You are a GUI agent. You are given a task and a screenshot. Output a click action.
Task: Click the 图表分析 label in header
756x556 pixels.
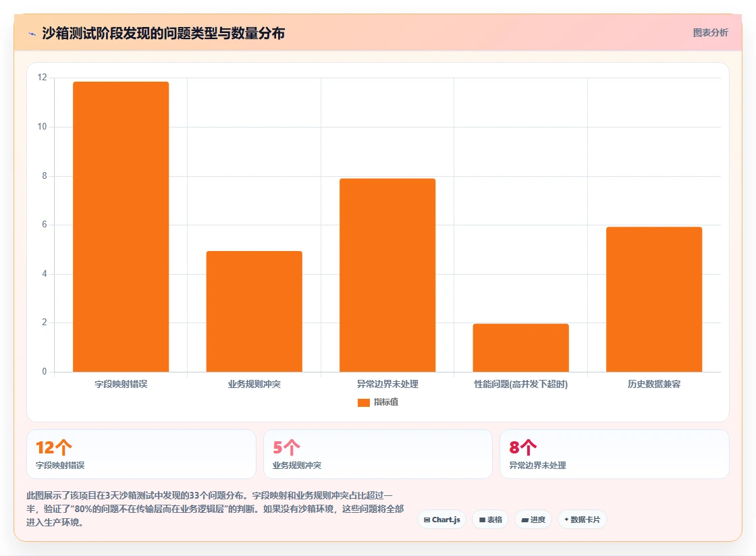[710, 33]
